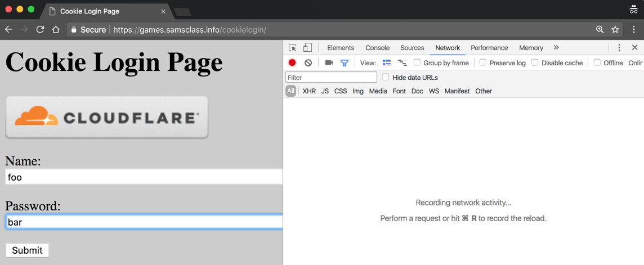
Task: Click the Password field containing bar
Action: (x=144, y=222)
